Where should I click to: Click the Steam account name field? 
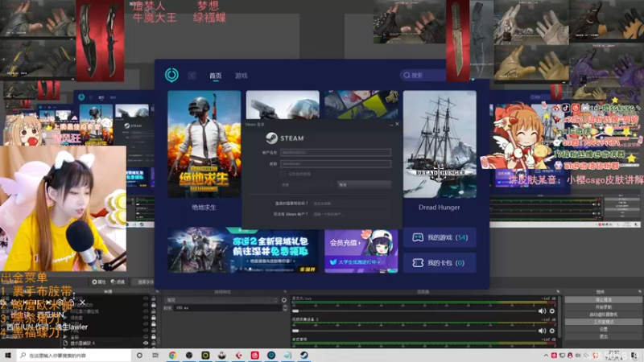336,152
